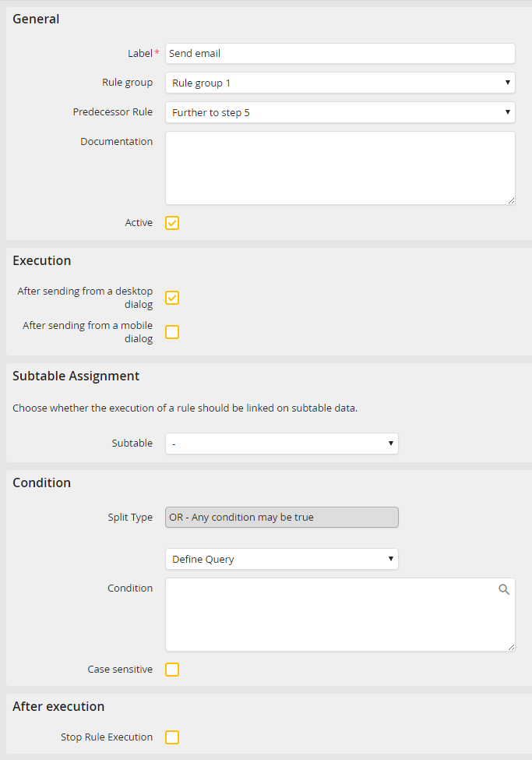Click the Case sensitive label
The image size is (532, 760).
click(x=120, y=670)
